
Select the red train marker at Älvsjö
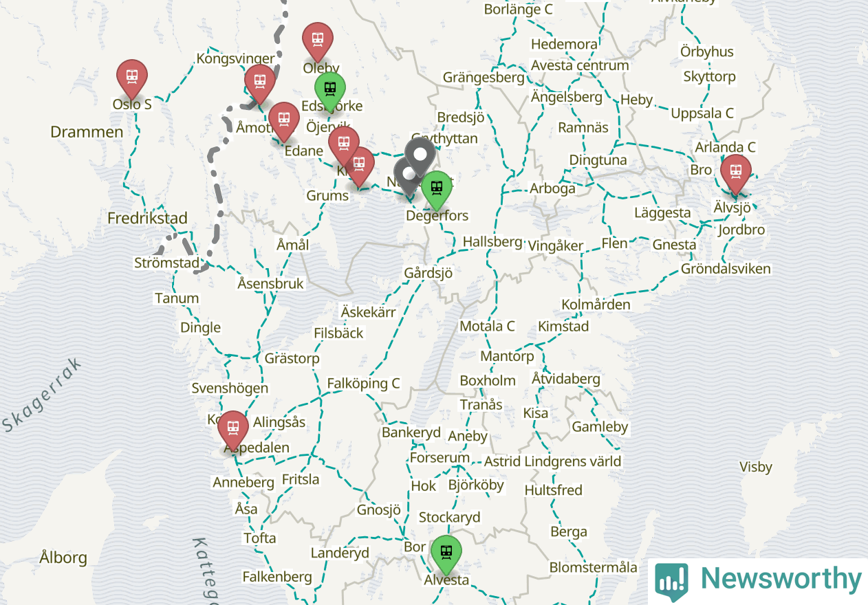[x=736, y=173]
